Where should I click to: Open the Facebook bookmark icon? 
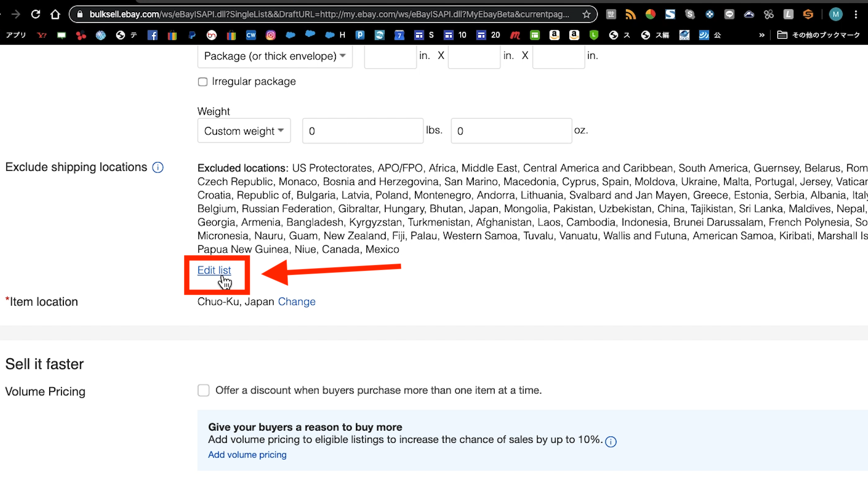(152, 35)
